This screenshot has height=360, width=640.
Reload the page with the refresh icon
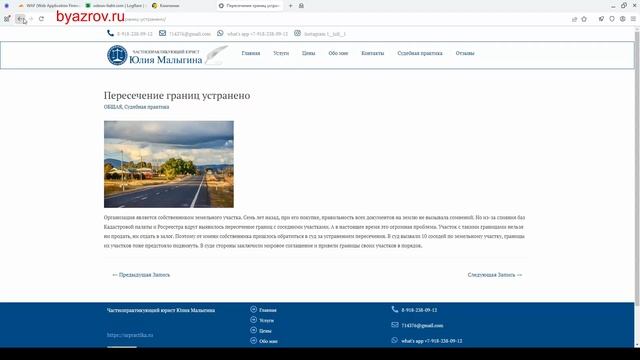coord(41,19)
